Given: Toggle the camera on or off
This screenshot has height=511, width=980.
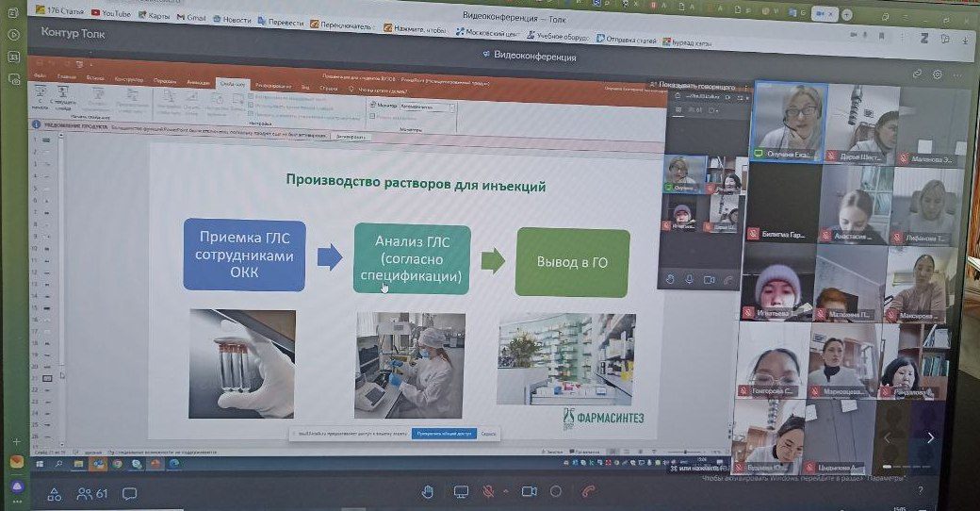Looking at the screenshot, I should 529,491.
